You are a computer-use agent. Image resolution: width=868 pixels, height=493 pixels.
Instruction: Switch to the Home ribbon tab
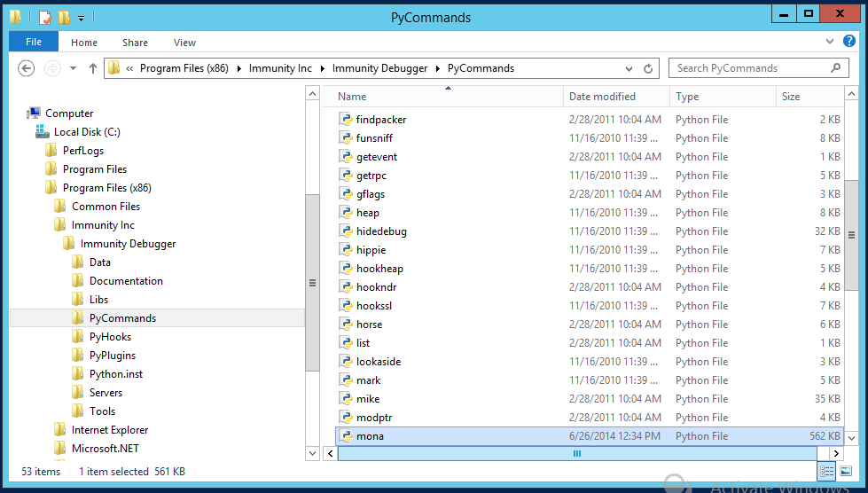[x=83, y=43]
